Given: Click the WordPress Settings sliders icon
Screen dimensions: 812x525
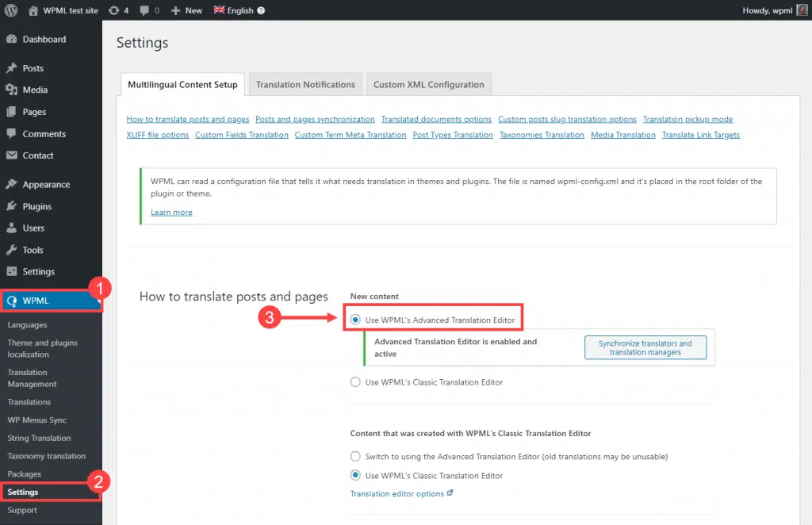Looking at the screenshot, I should [x=11, y=271].
